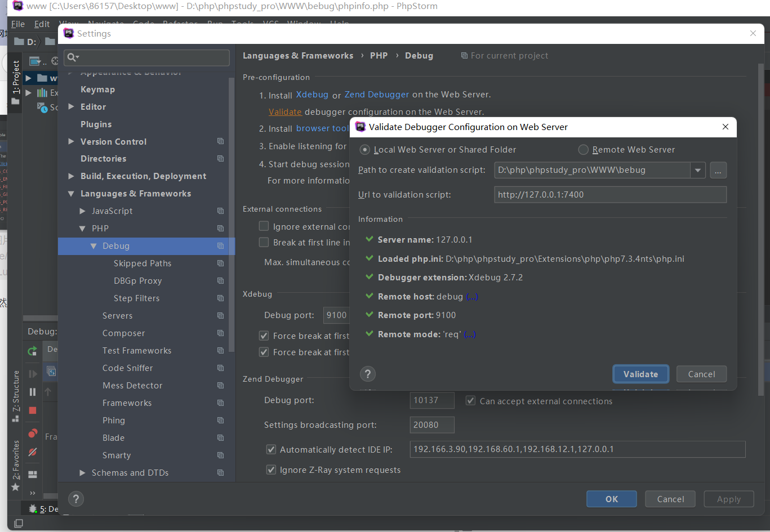Viewport: 770px width, 532px height.
Task: Collapse the PHP settings node
Action: click(82, 229)
